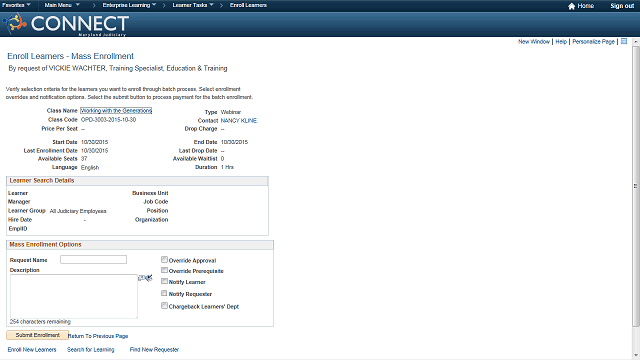This screenshot has width=640, height=360.
Task: Click Mass Enrollment Options section header
Action: coord(140,245)
